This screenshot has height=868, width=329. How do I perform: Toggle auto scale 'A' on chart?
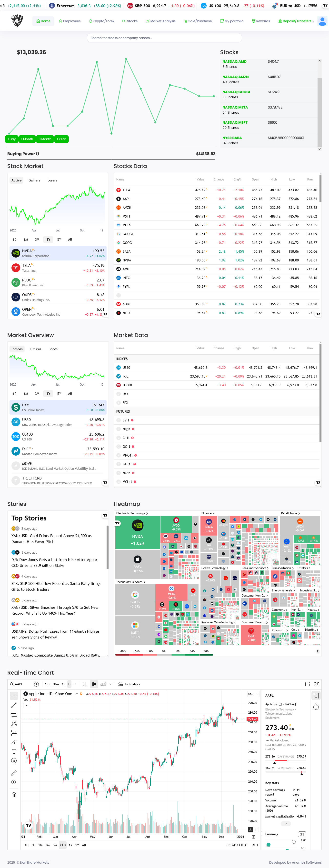coord(250,829)
